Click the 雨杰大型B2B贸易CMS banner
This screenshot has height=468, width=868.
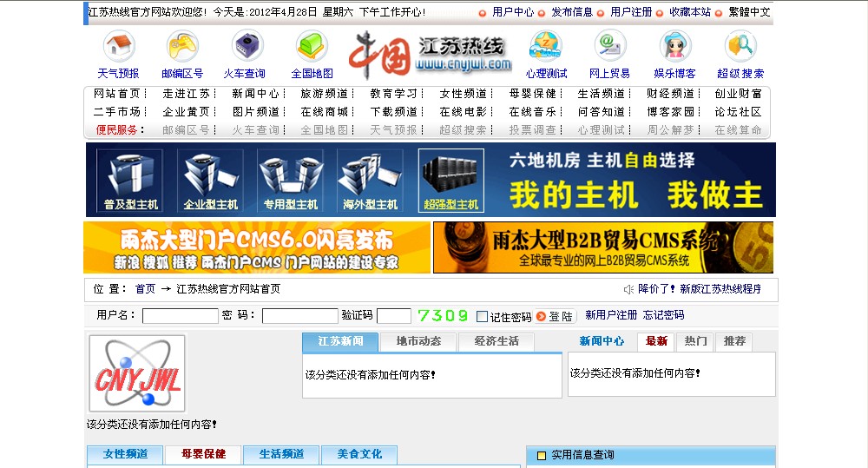point(603,247)
